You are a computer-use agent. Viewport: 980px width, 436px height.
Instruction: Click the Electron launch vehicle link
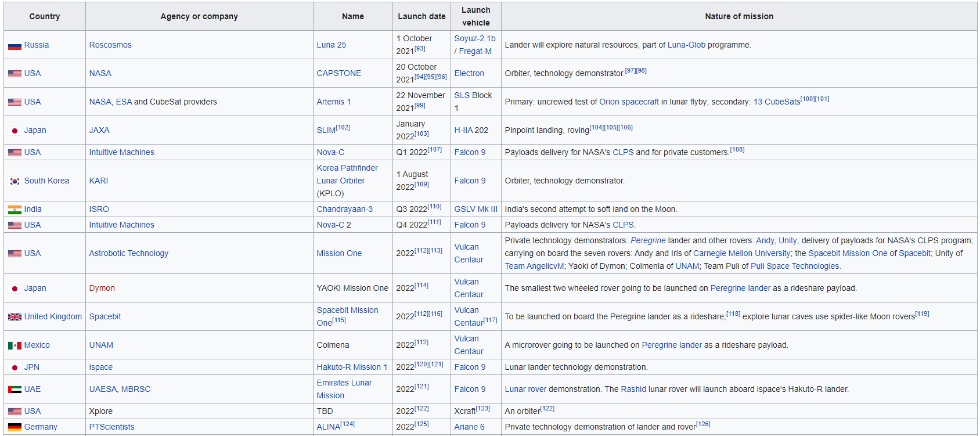(x=469, y=73)
